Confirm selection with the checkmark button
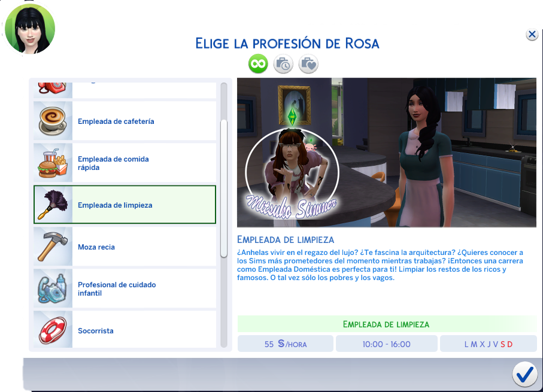Viewport: 543px width, 392px height. tap(525, 374)
